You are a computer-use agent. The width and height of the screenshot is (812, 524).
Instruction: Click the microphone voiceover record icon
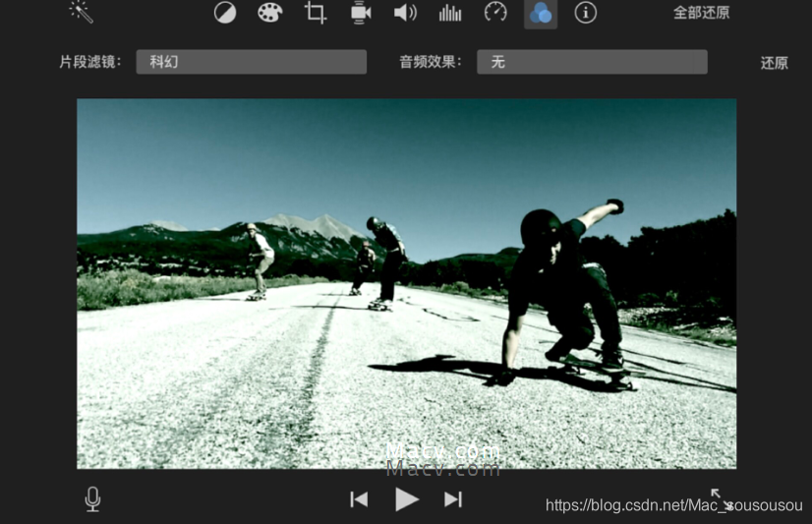92,499
